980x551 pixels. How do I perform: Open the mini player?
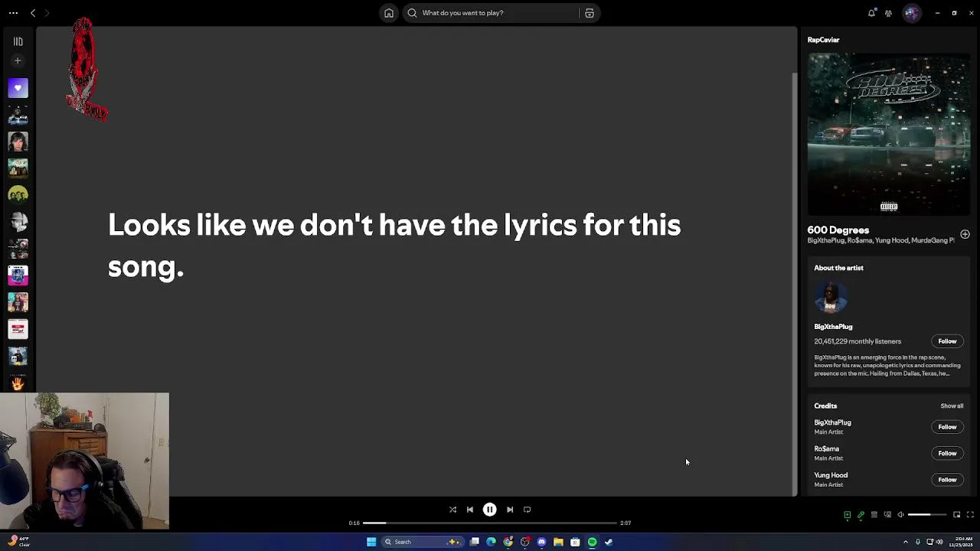[956, 515]
